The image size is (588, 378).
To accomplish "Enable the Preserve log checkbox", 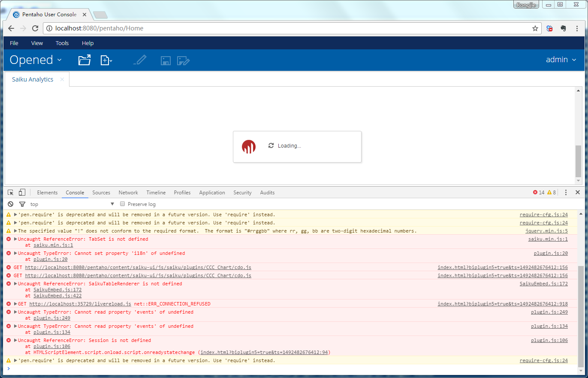I will (123, 204).
